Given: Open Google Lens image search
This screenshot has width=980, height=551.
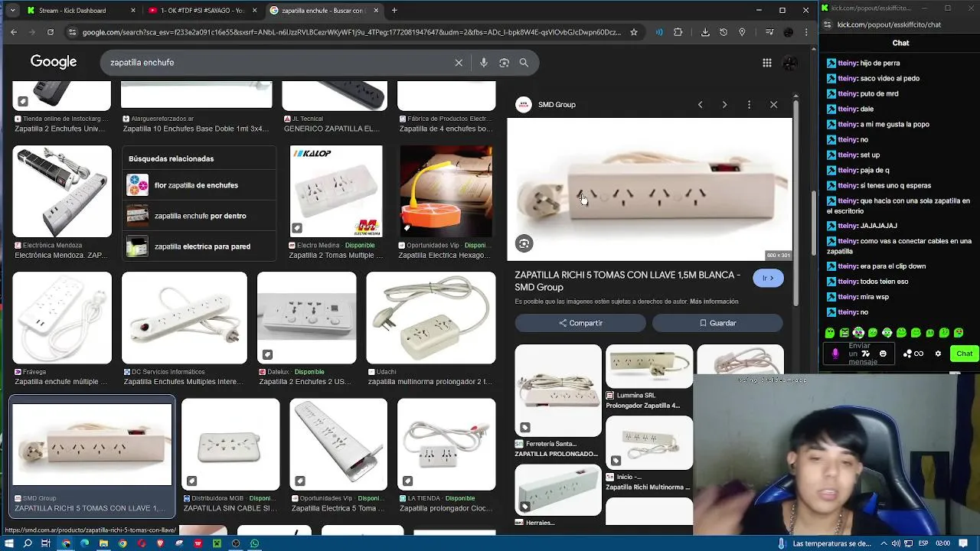Looking at the screenshot, I should point(504,63).
